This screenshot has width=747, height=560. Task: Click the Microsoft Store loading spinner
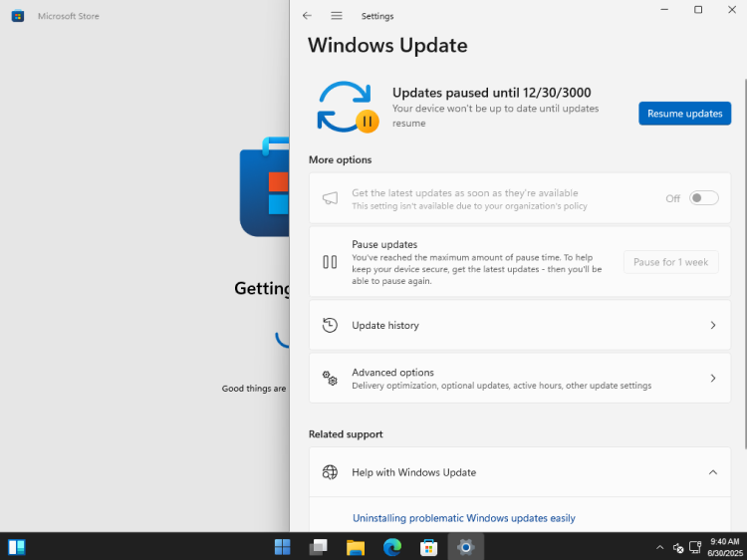[x=283, y=339]
